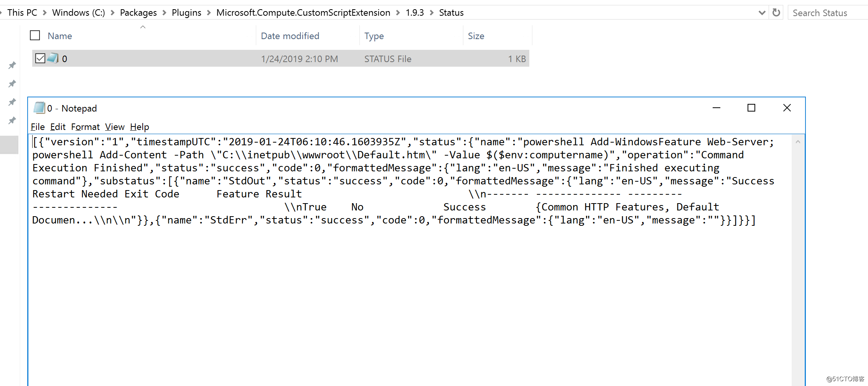This screenshot has height=386, width=868.
Task: Click the Notepad title bar icon
Action: [39, 108]
